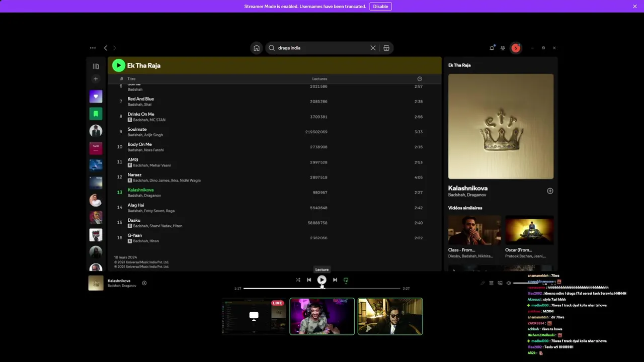This screenshot has height=362, width=644.
Task: Clear the search field text
Action: pyautogui.click(x=373, y=48)
